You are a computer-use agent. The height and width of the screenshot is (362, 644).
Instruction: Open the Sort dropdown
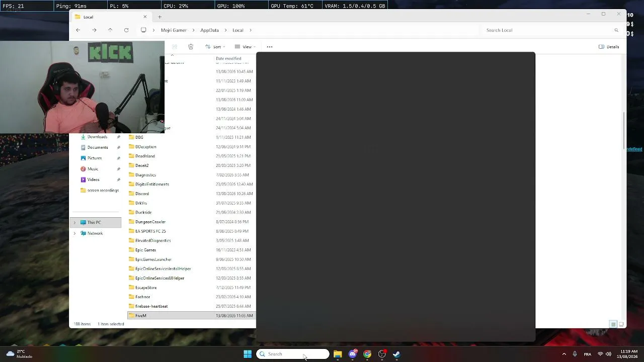point(215,47)
